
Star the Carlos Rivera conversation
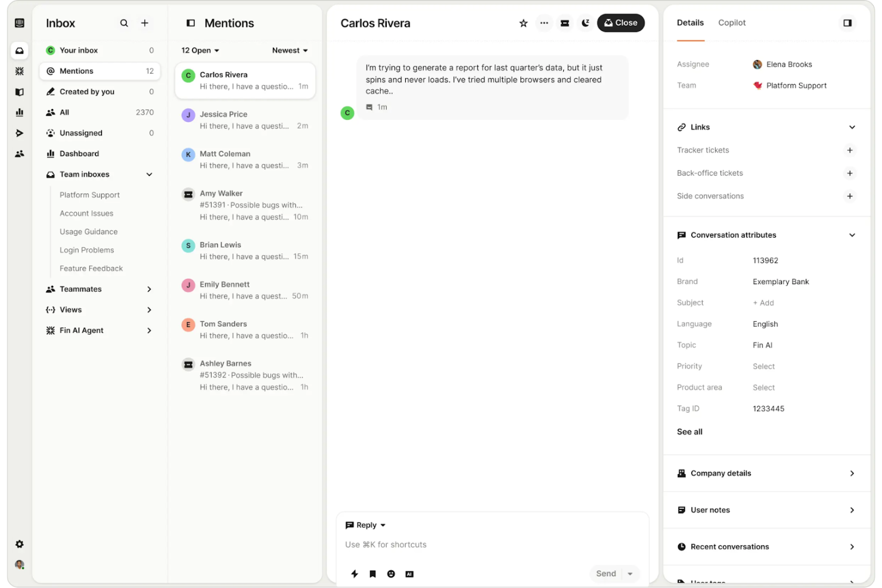pyautogui.click(x=523, y=23)
